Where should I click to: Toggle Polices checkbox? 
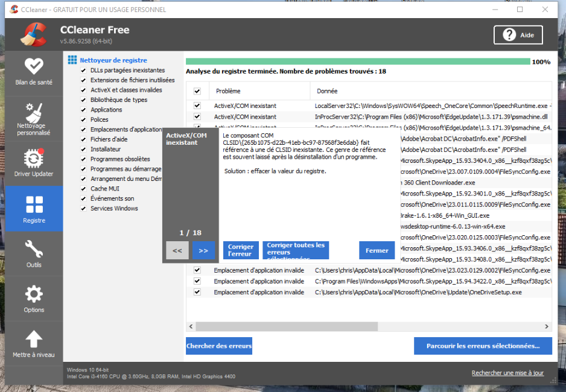pyautogui.click(x=83, y=120)
